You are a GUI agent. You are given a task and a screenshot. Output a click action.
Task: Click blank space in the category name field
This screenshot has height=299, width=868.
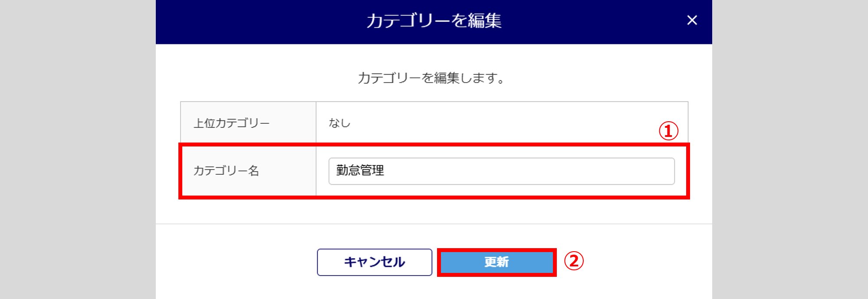coord(542,171)
